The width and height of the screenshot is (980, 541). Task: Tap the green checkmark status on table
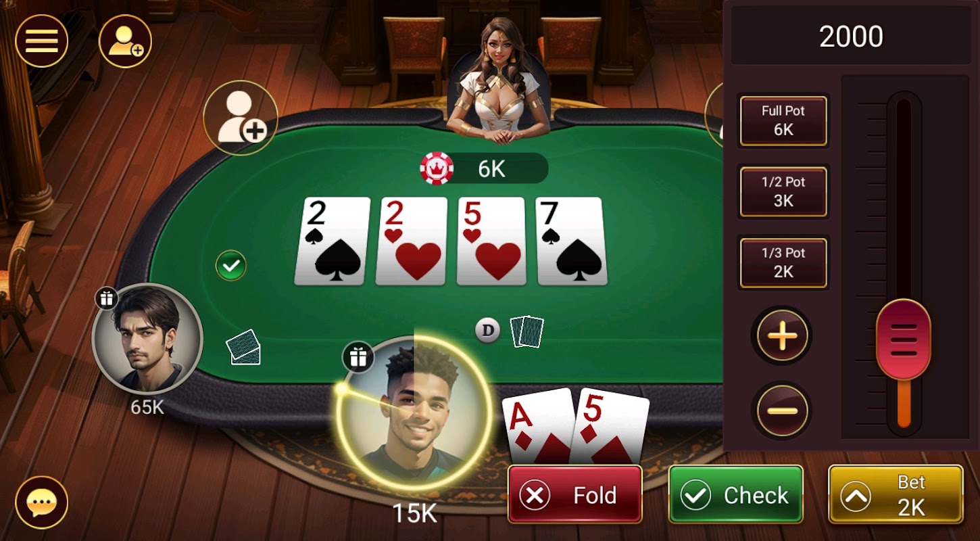(231, 266)
